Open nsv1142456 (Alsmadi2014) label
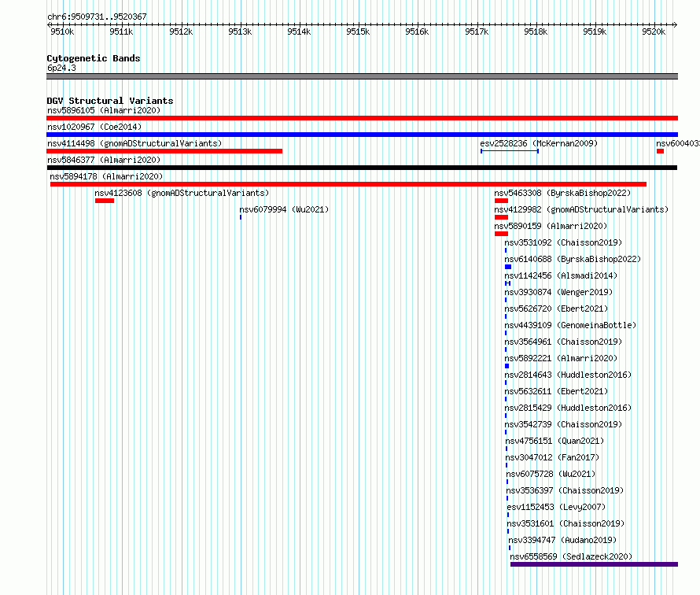 coord(561,275)
